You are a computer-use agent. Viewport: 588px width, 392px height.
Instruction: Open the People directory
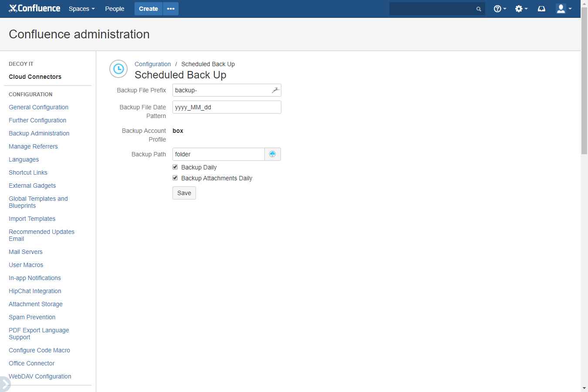115,9
